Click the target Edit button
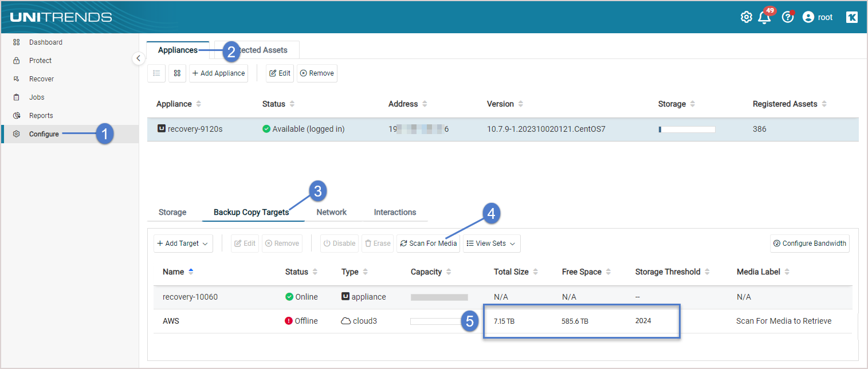Screen dimensions: 868x369 point(245,244)
